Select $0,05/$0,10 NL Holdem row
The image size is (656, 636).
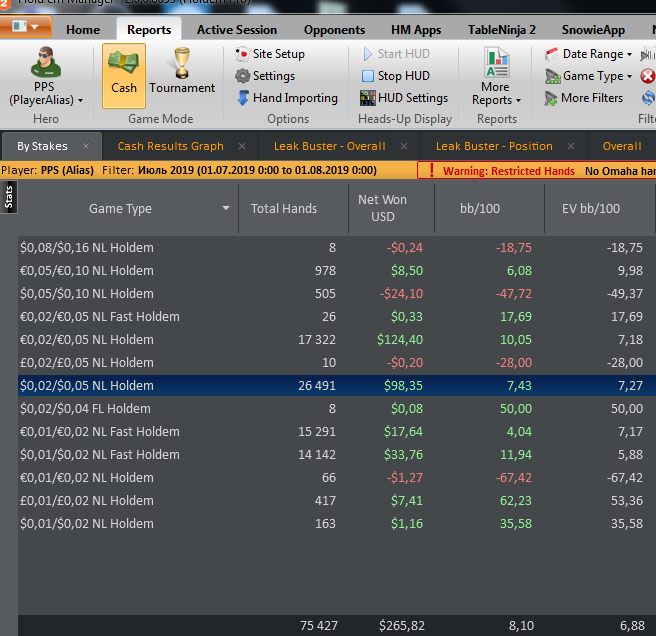(x=337, y=293)
